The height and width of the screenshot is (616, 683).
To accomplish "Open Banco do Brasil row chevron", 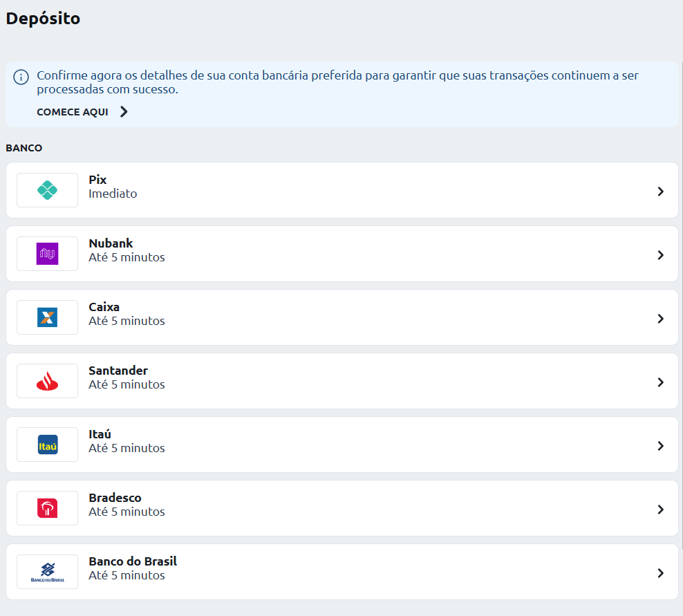I will (660, 573).
